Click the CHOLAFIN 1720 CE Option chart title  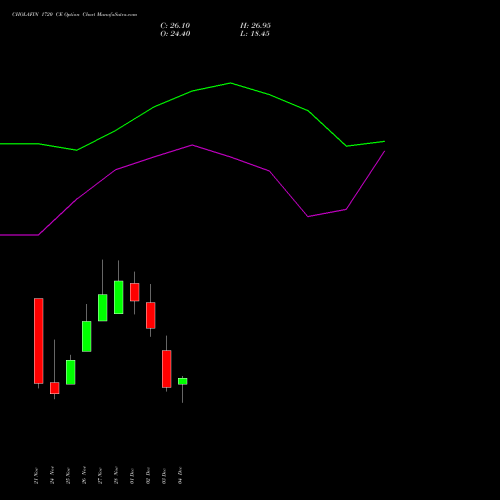pyautogui.click(x=74, y=14)
